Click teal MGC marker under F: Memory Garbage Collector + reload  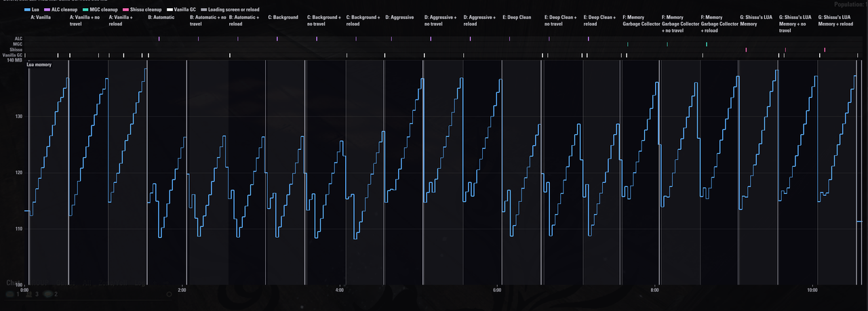707,44
